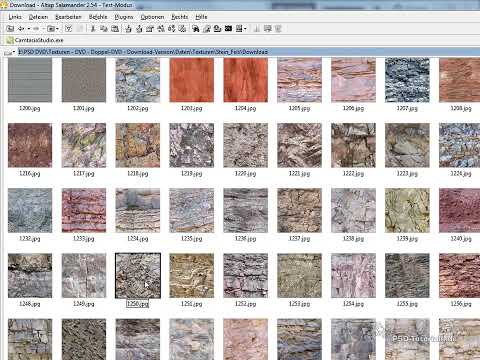The width and height of the screenshot is (480, 360).
Task: Click the file name label 1220.jpg
Action: [246, 174]
